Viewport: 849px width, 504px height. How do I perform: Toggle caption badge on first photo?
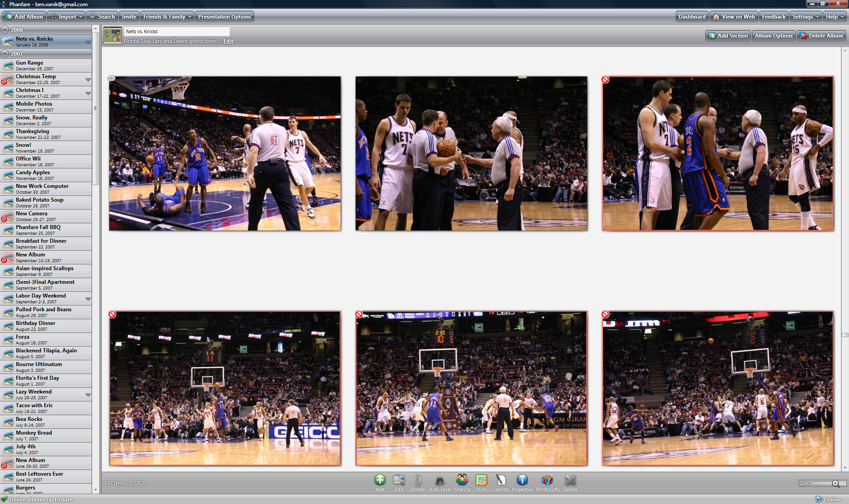[x=112, y=78]
